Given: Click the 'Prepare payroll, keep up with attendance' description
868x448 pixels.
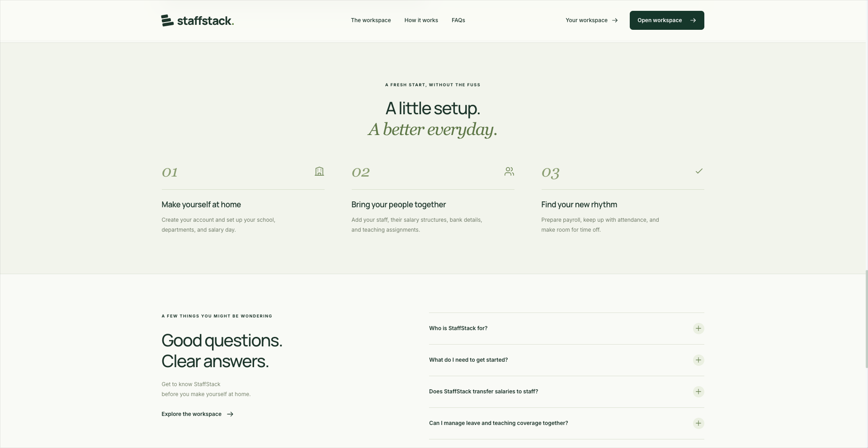Looking at the screenshot, I should click(x=600, y=225).
